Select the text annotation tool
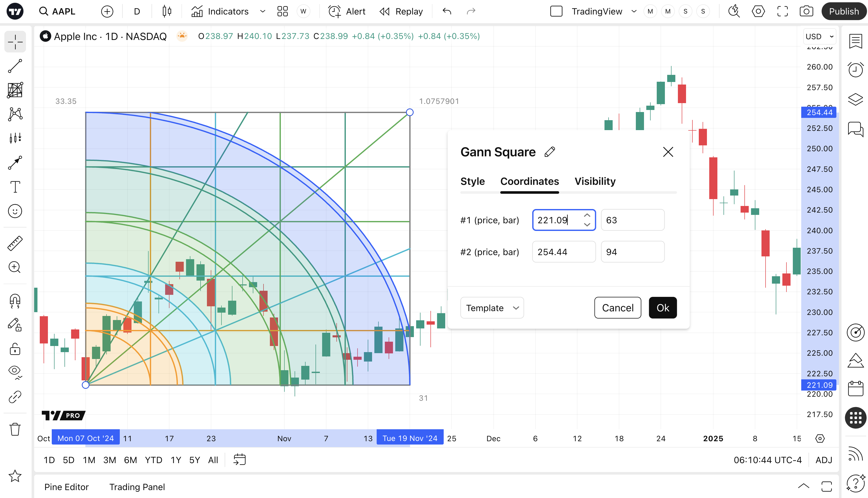 tap(15, 187)
